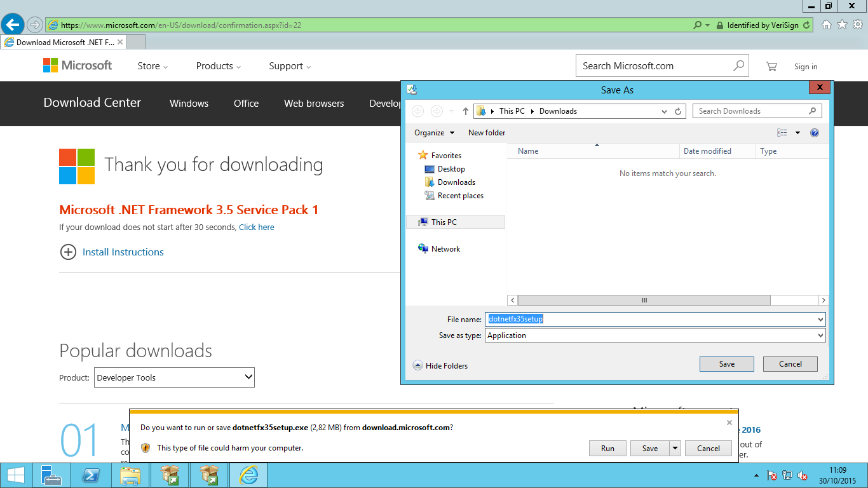Image resolution: width=868 pixels, height=488 pixels.
Task: Open the favorites star icon
Action: [842, 25]
